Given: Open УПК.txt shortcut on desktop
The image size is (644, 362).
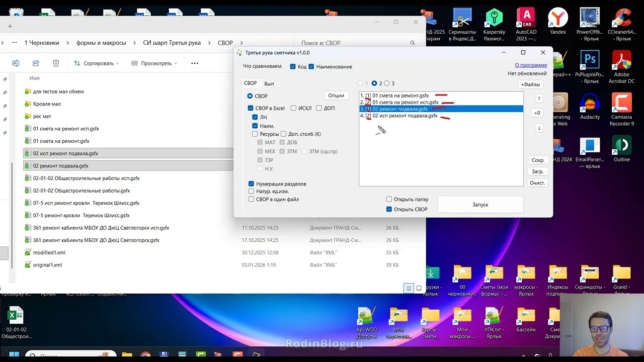Looking at the screenshot, I should click(494, 323).
